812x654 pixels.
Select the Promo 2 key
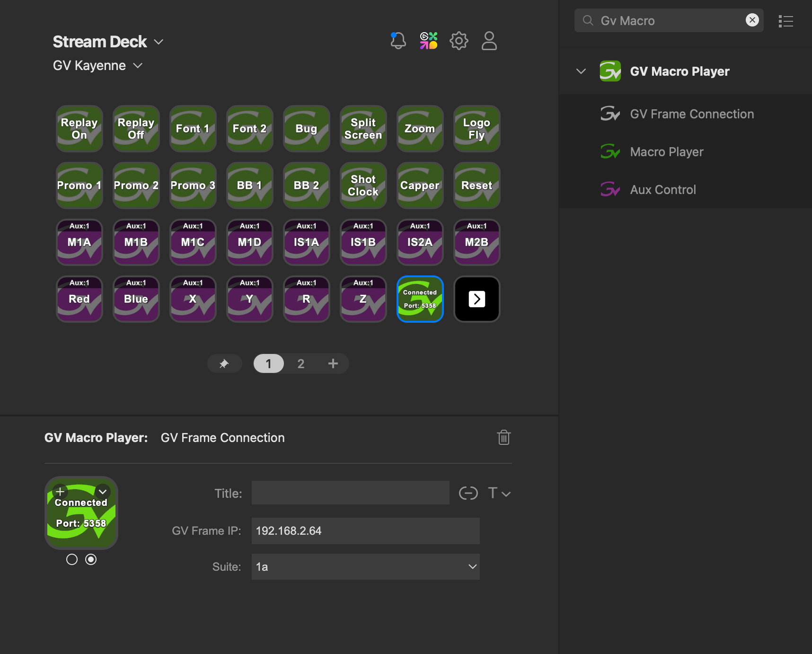click(x=136, y=186)
